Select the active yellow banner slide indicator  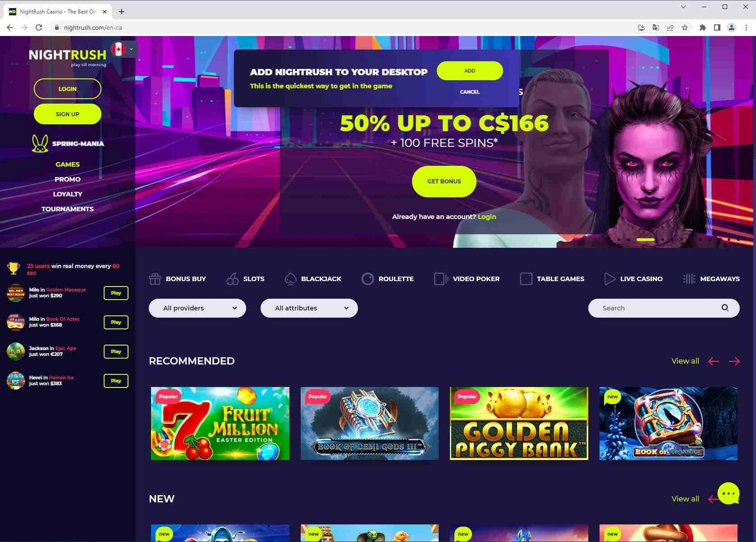pyautogui.click(x=646, y=240)
